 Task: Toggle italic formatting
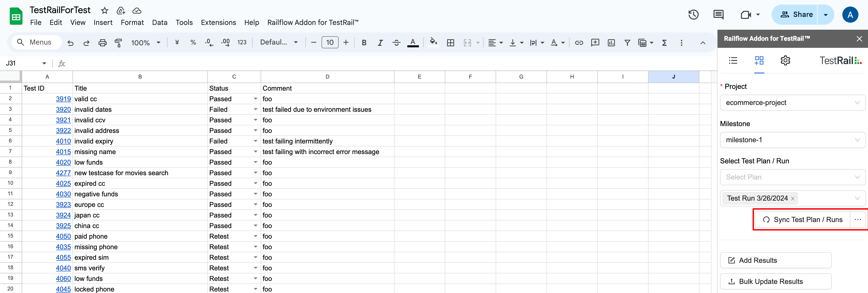tap(380, 43)
